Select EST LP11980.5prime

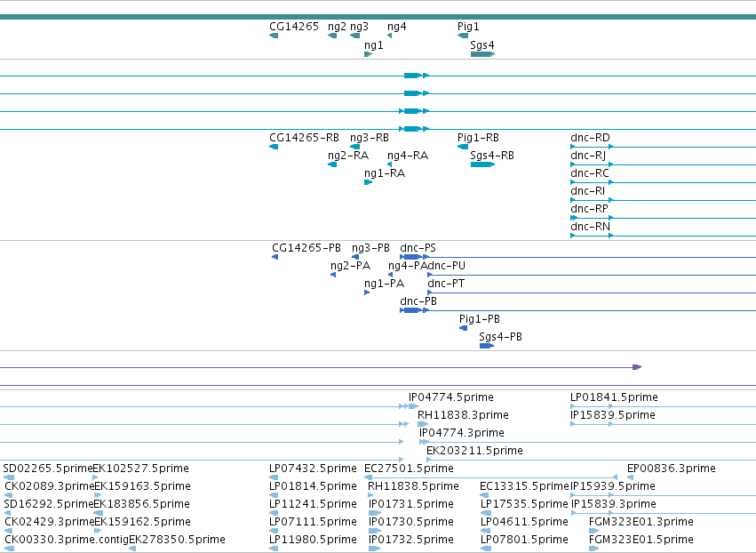(x=313, y=540)
